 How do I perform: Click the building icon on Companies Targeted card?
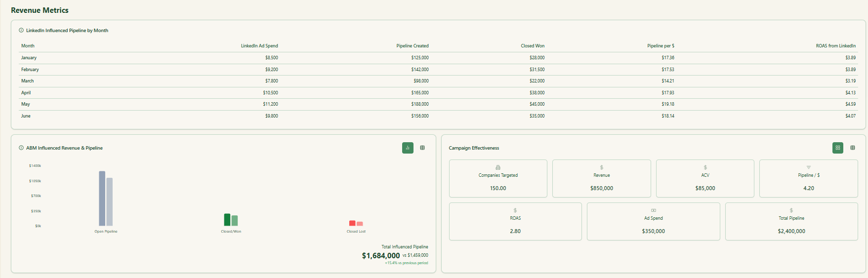pos(498,167)
